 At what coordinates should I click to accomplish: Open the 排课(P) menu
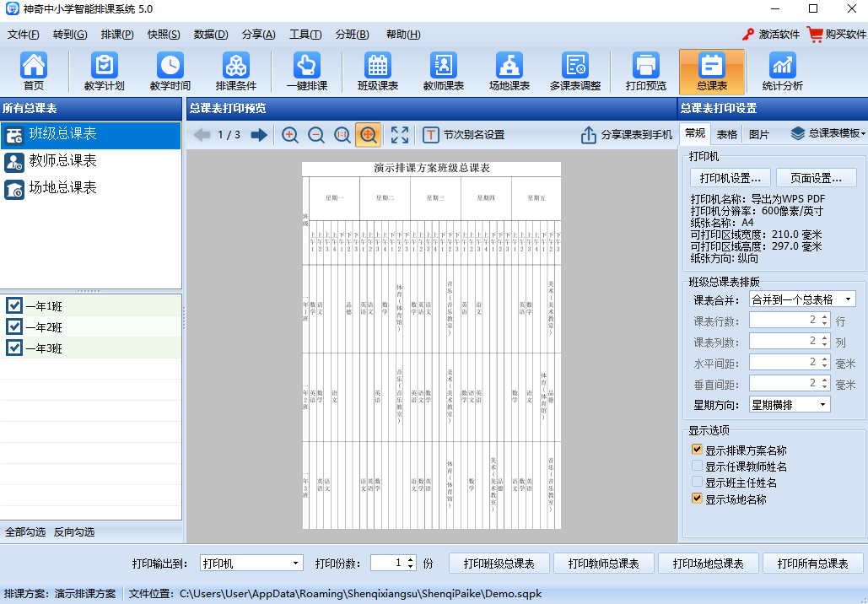point(117,35)
